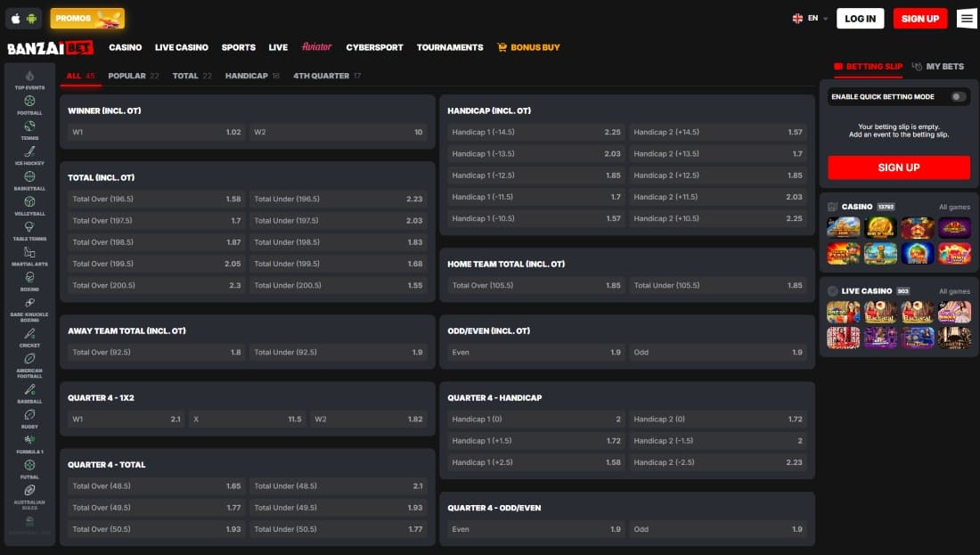Click the PROMOS banner button
The width and height of the screenshot is (980, 555).
(87, 19)
